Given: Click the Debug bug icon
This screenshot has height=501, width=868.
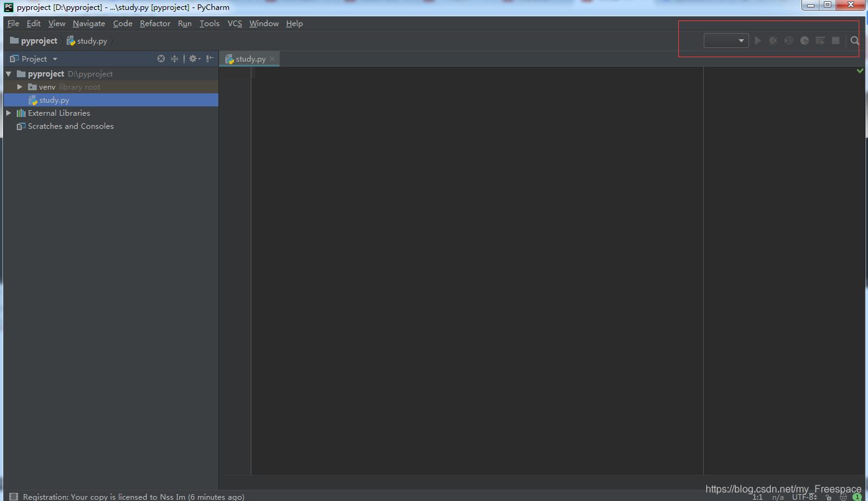Looking at the screenshot, I should tap(773, 40).
